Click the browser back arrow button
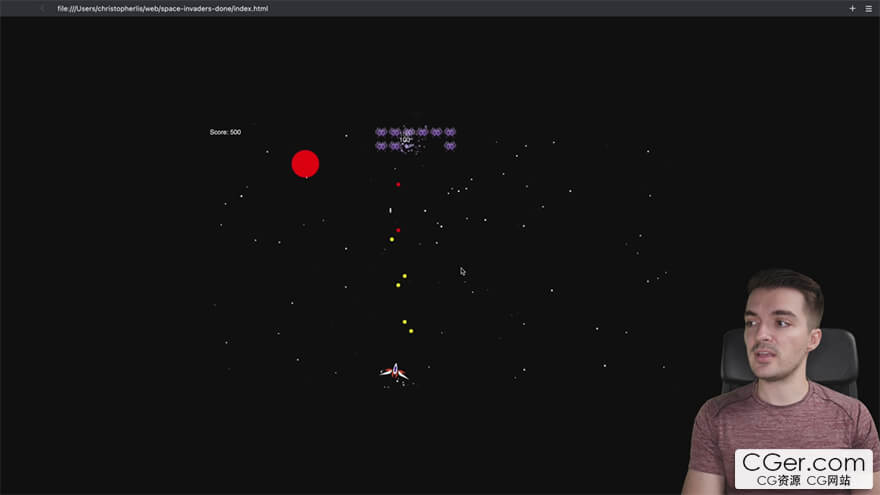The width and height of the screenshot is (880, 495). coord(42,8)
